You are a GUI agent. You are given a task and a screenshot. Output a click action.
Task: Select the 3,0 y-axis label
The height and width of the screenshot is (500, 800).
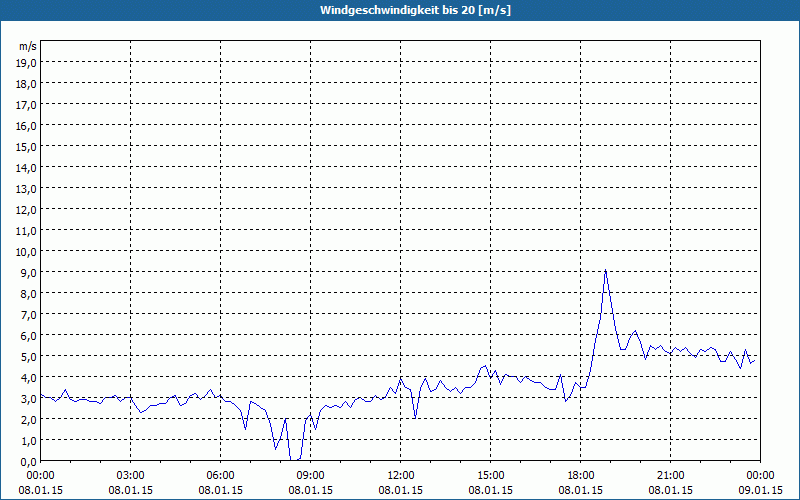pyautogui.click(x=29, y=398)
